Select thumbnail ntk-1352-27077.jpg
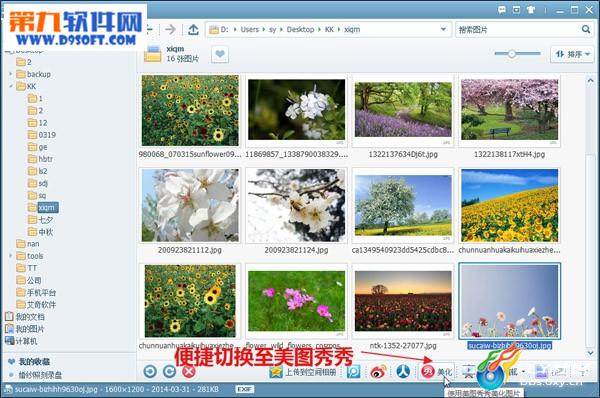 [403, 301]
